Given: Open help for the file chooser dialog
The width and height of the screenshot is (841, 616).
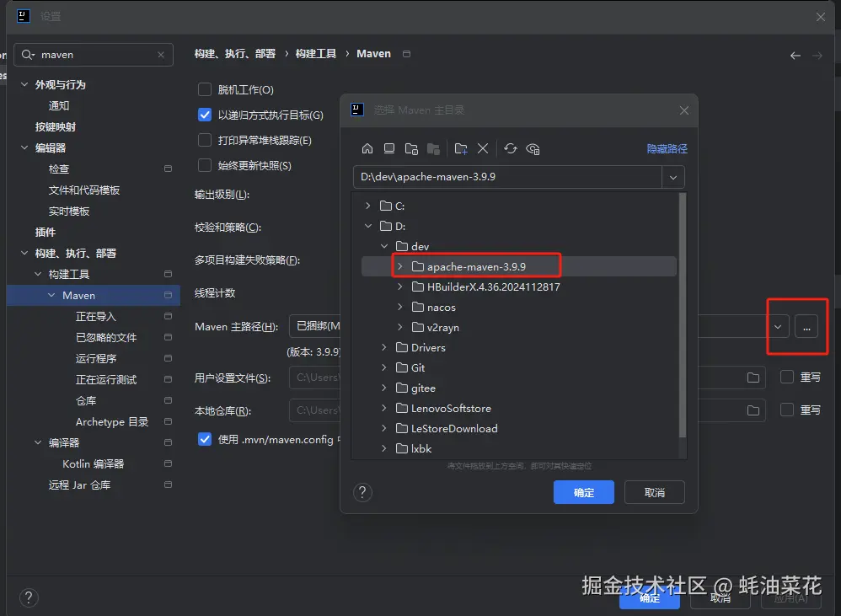Looking at the screenshot, I should (x=362, y=492).
